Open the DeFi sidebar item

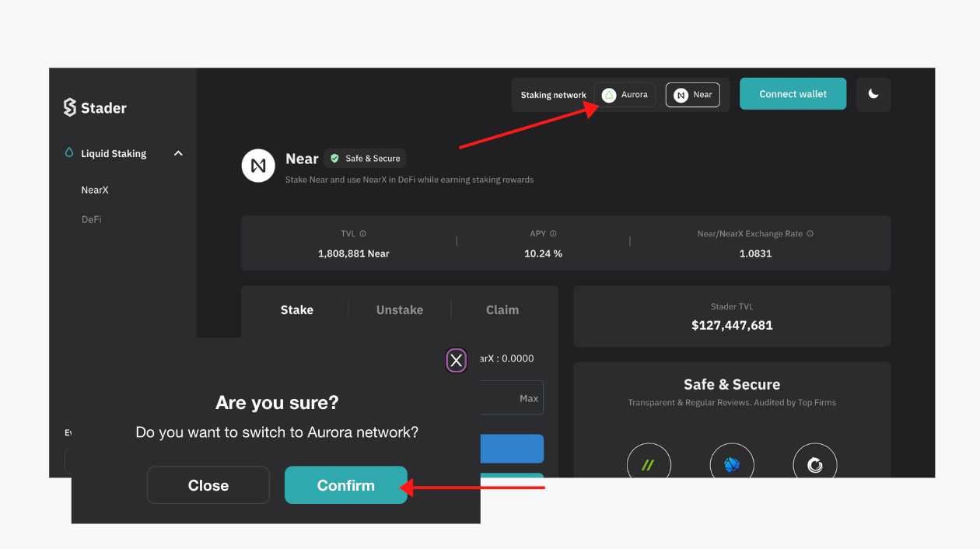click(x=92, y=219)
